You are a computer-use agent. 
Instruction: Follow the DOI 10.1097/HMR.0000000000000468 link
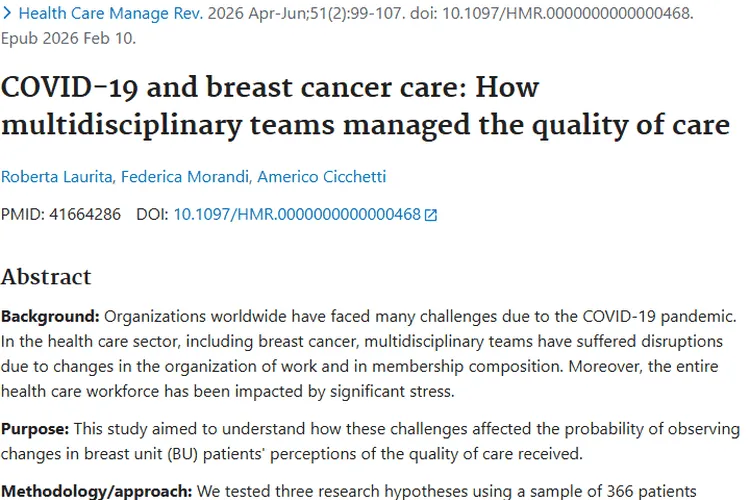[296, 214]
